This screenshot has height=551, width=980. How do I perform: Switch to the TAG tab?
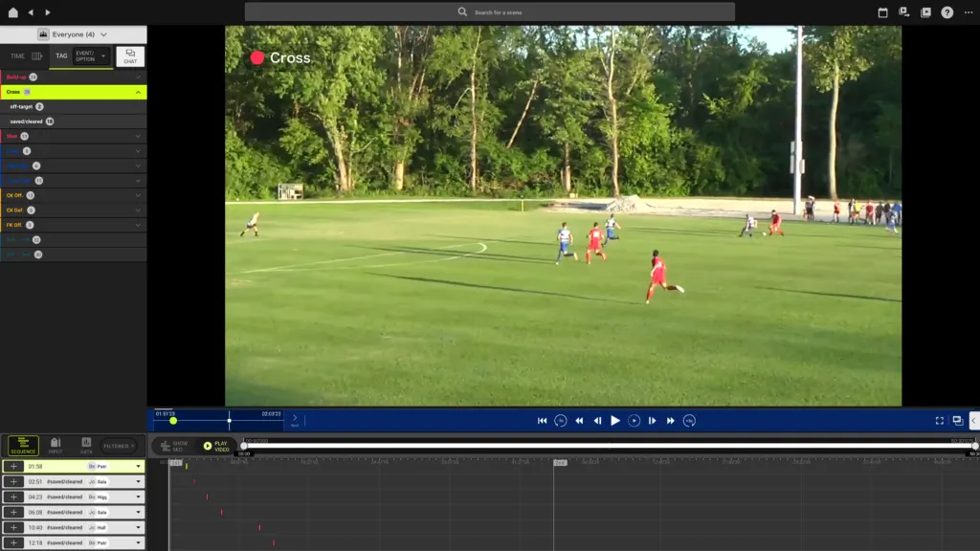tap(61, 56)
